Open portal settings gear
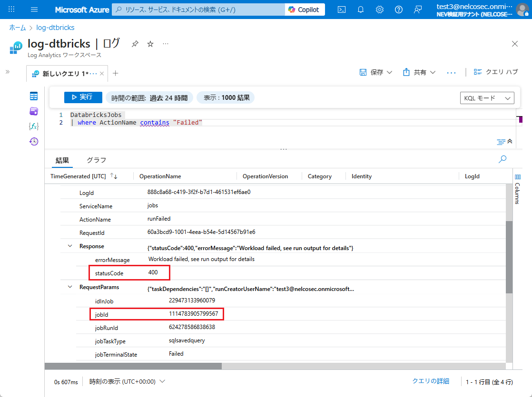 pos(380,10)
